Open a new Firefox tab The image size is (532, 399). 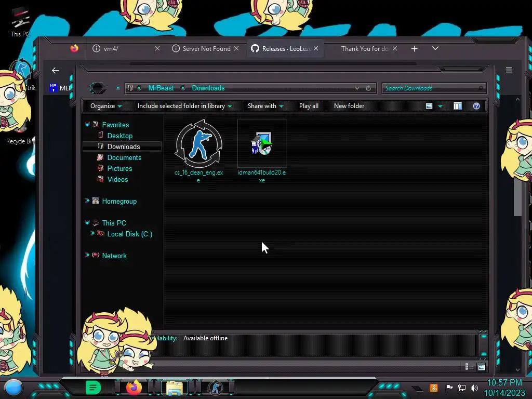[414, 49]
